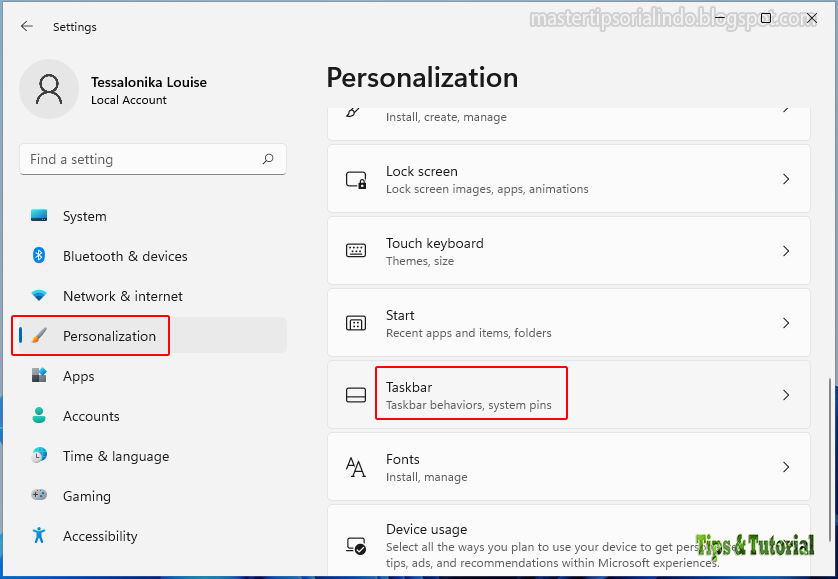Expand the Lock screen settings chevron

tap(785, 179)
